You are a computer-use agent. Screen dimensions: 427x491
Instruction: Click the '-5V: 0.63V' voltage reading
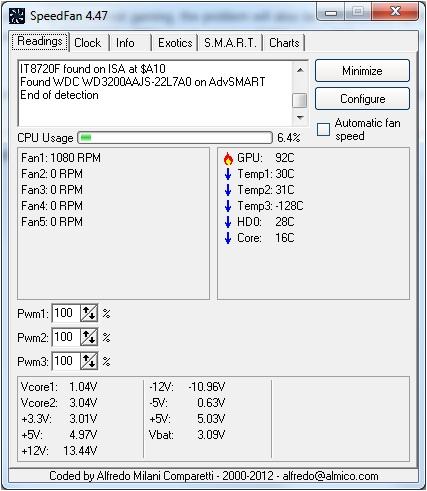187,403
